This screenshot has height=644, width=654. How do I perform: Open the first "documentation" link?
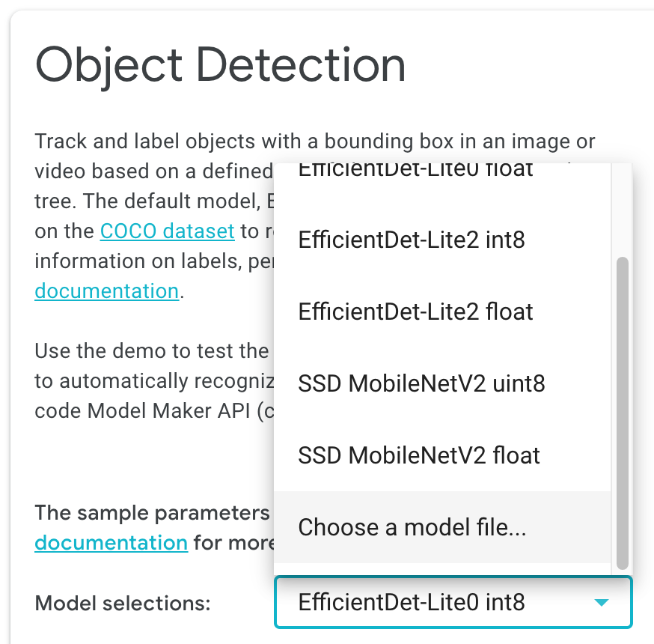coord(106,291)
